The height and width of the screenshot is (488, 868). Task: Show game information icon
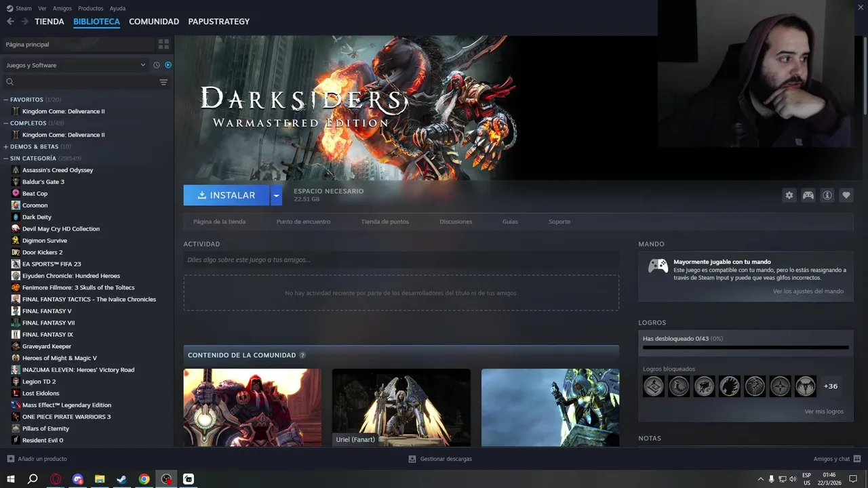827,195
